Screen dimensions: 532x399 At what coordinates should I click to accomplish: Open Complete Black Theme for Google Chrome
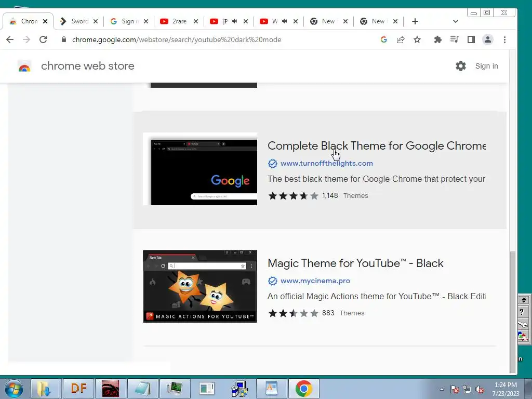point(377,146)
